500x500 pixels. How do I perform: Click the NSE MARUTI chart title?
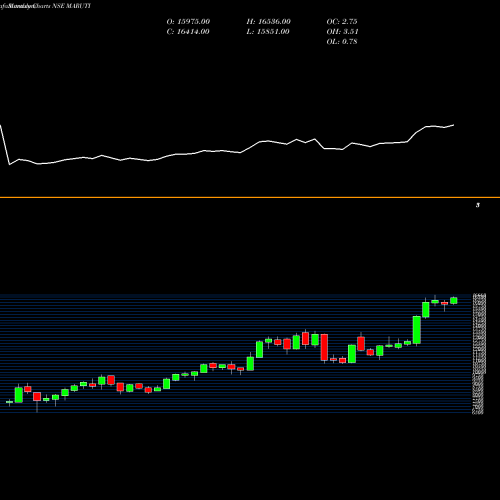45,6
